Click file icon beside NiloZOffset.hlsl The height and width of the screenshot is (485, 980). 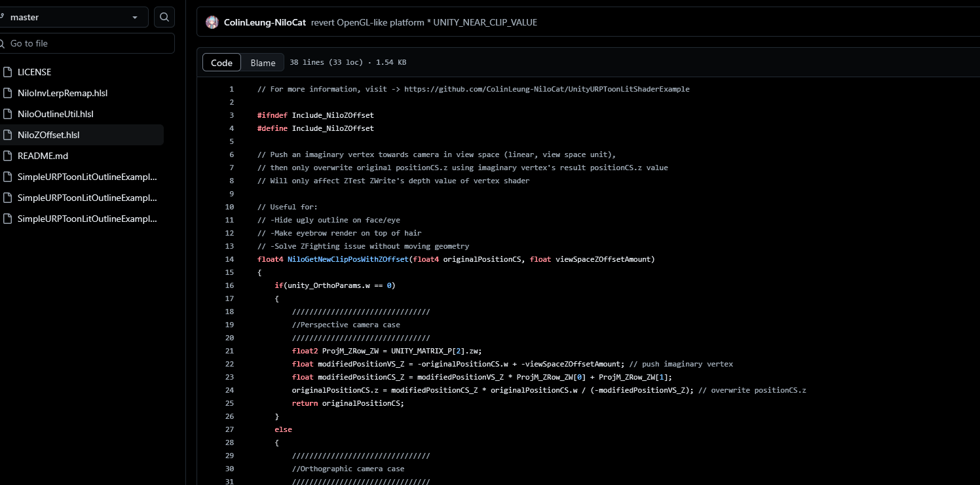[8, 135]
